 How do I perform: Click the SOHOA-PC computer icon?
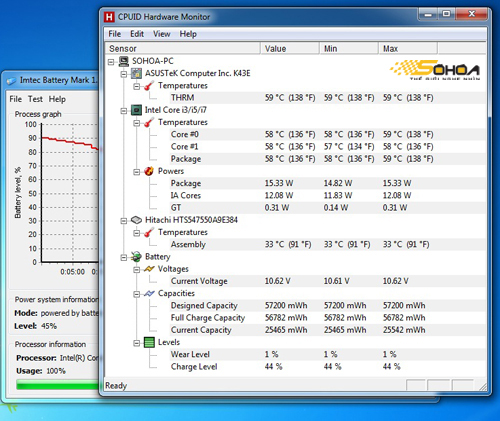pyautogui.click(x=124, y=61)
